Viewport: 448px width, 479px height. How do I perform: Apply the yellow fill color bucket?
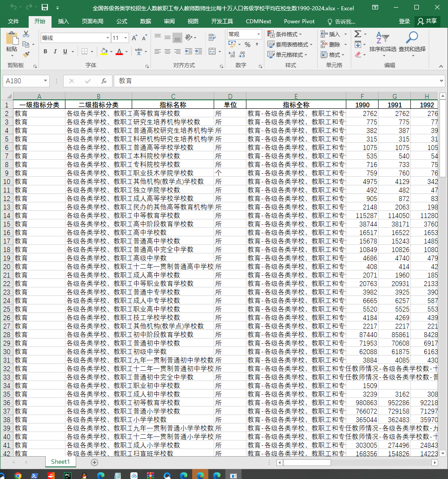[x=104, y=51]
